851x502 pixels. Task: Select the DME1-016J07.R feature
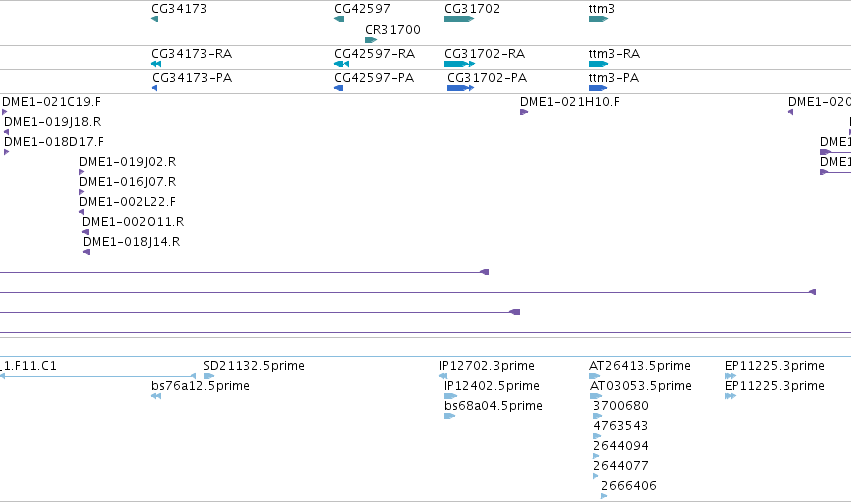pyautogui.click(x=81, y=192)
